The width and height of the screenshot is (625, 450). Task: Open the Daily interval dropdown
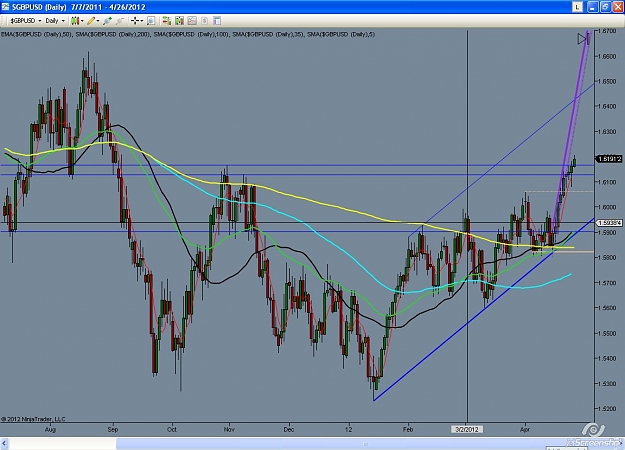pyautogui.click(x=55, y=21)
